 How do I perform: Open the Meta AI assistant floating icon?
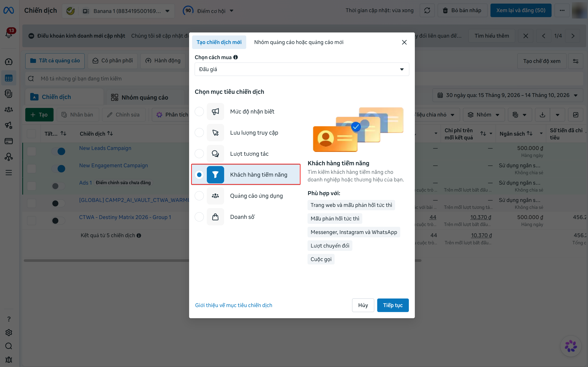point(571,346)
